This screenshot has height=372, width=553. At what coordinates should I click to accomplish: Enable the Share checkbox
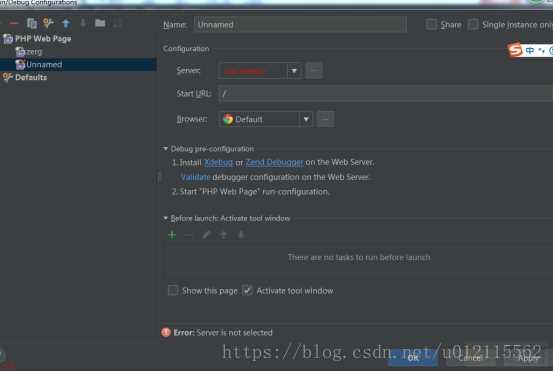click(x=431, y=25)
